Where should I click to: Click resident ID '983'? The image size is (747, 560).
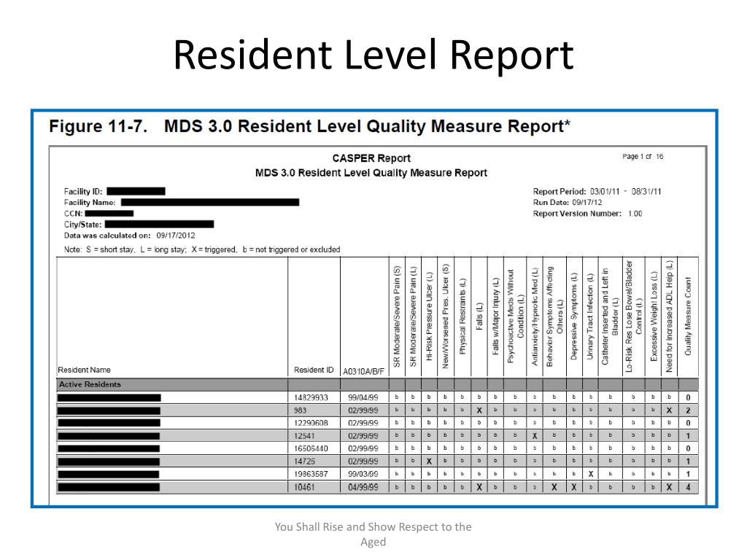pyautogui.click(x=300, y=411)
